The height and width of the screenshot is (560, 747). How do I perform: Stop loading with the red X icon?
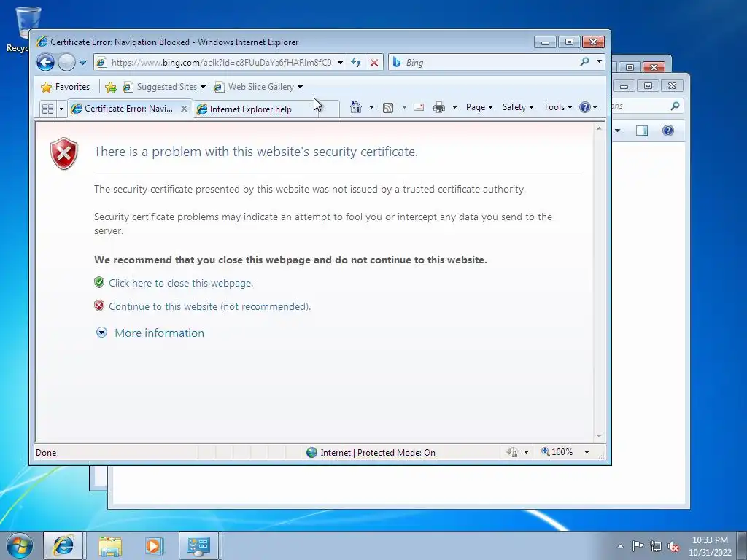tap(374, 63)
